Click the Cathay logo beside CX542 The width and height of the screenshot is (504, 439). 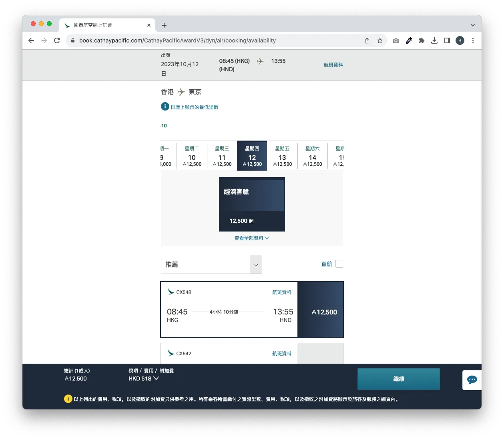click(171, 352)
